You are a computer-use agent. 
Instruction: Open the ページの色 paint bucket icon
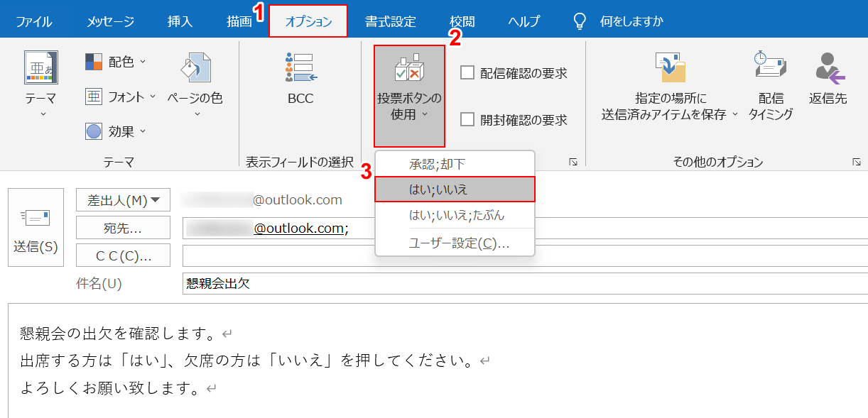pyautogui.click(x=195, y=69)
